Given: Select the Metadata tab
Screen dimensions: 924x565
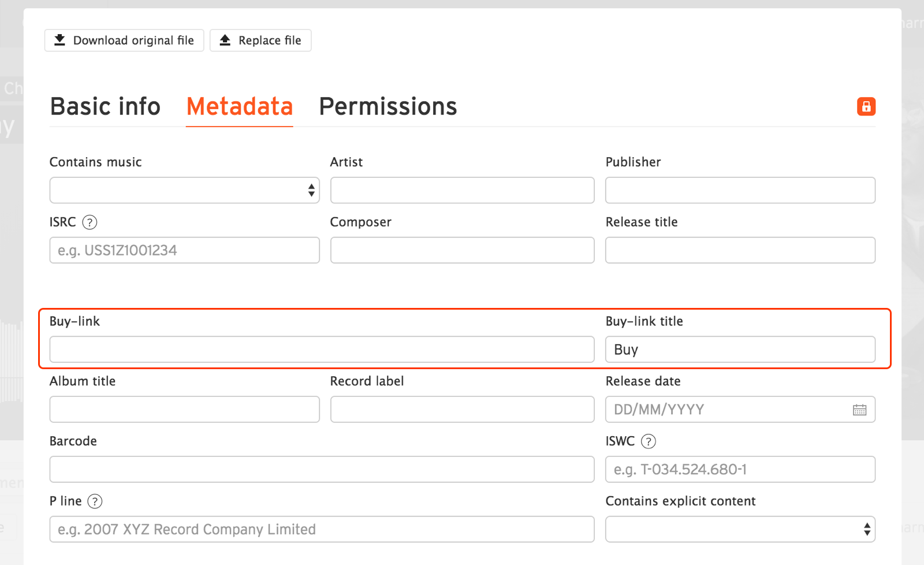Looking at the screenshot, I should 240,107.
